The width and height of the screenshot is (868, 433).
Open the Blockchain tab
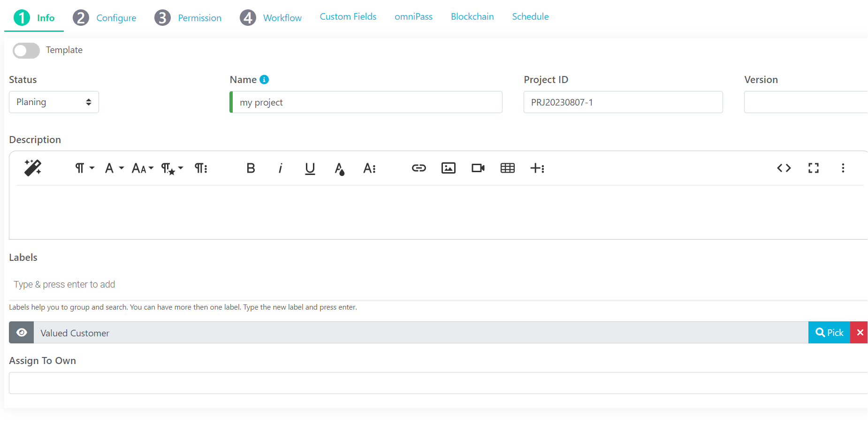coord(472,16)
